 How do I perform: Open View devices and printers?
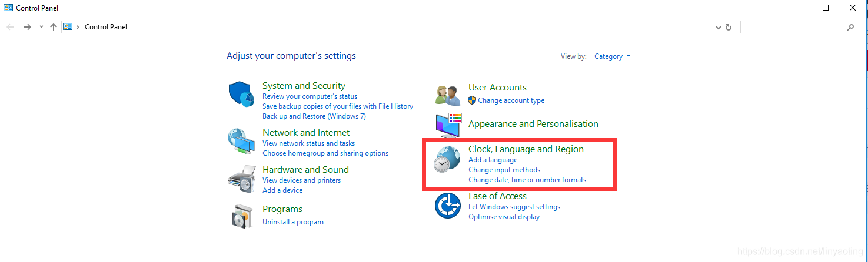click(301, 180)
